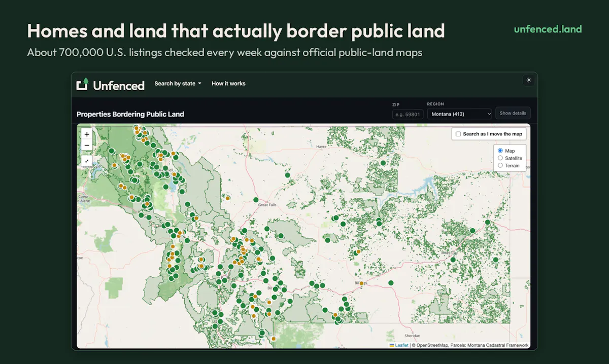The width and height of the screenshot is (609, 364).
Task: Click the Sheridan city label on map
Action: click(412, 336)
